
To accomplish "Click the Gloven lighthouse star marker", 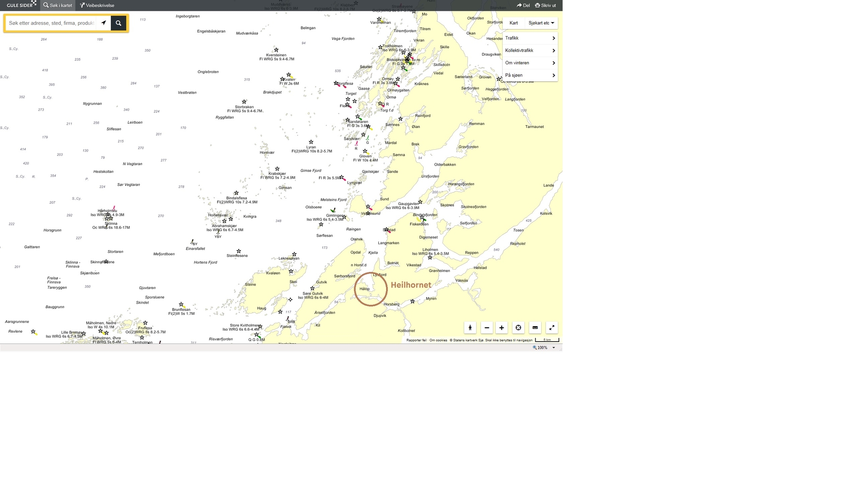I will click(x=365, y=151).
